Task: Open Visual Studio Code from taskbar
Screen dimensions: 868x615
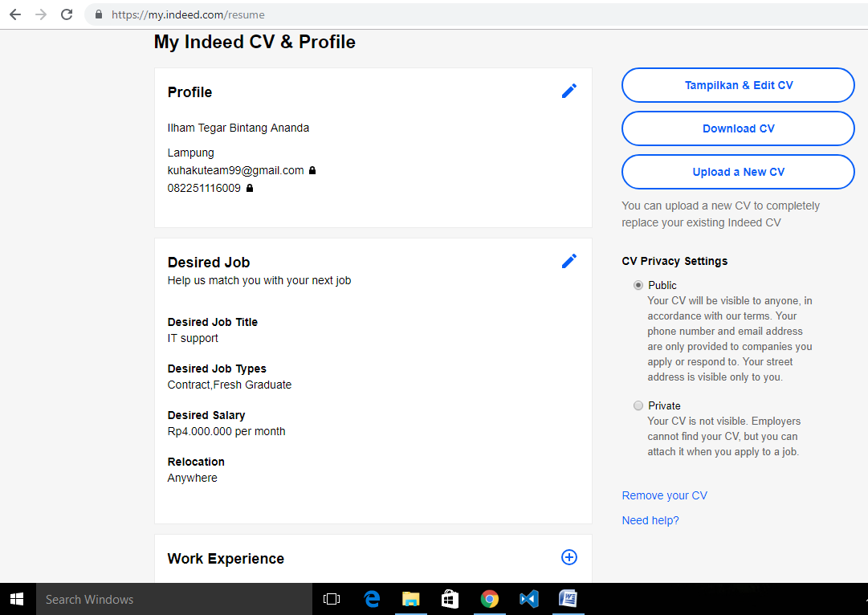Action: (528, 599)
